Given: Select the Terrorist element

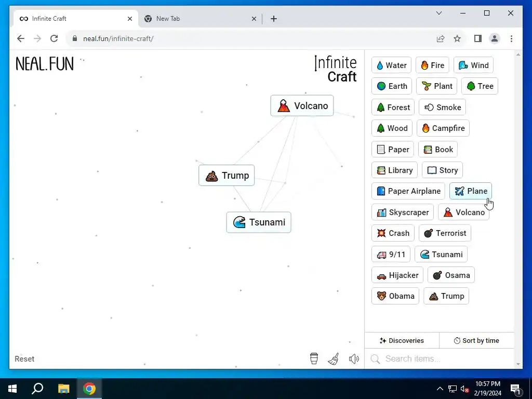Looking at the screenshot, I should 445,233.
